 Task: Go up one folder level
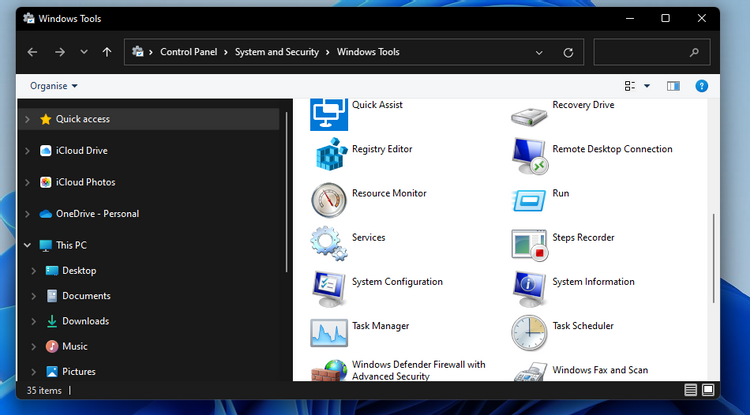pos(107,52)
